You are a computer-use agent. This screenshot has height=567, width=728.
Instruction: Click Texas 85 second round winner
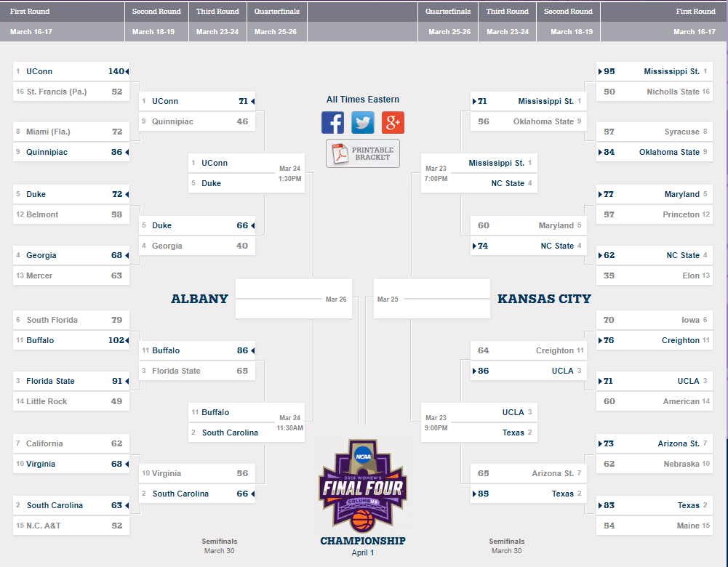tap(528, 494)
